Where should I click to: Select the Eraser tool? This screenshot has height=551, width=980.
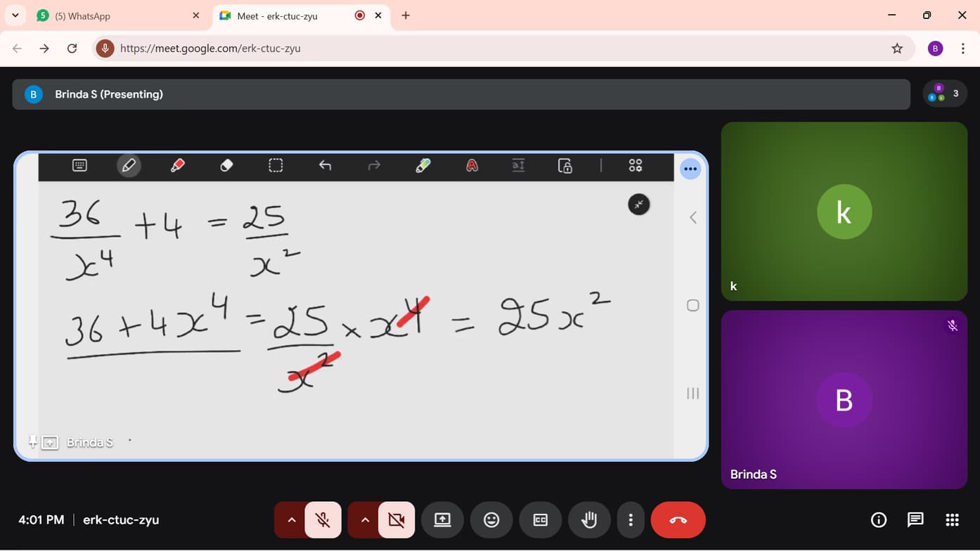(226, 166)
